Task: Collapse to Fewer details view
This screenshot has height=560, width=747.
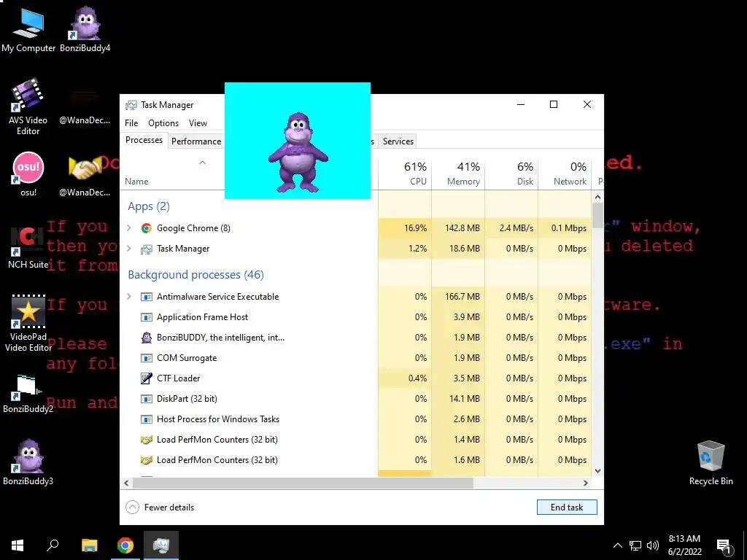Action: (160, 507)
